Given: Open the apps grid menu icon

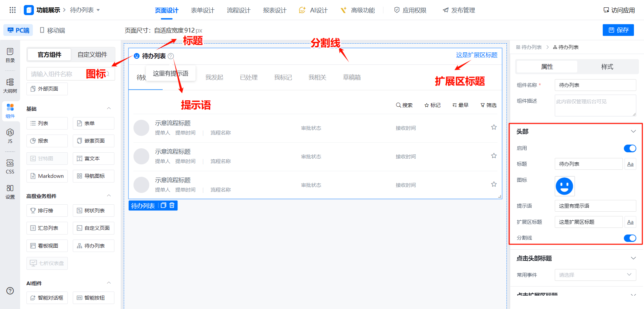Looking at the screenshot, I should click(12, 10).
